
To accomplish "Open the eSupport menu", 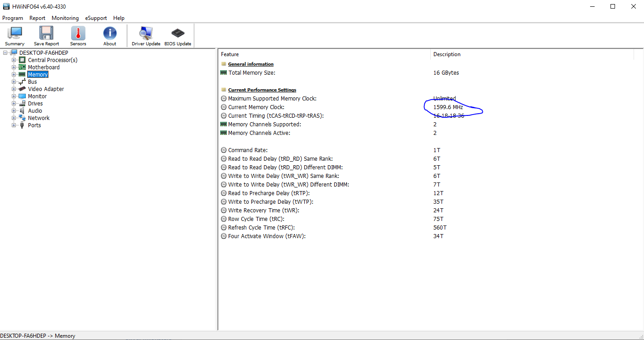I will 96,18.
